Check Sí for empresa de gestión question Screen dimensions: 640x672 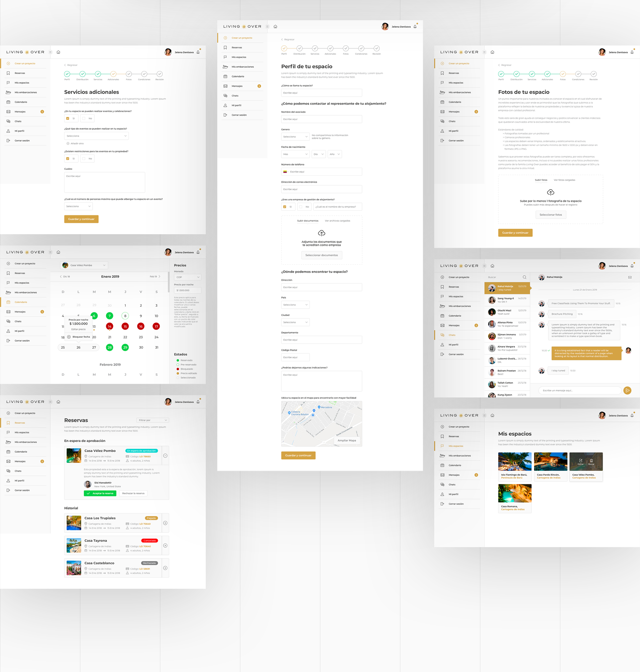[285, 207]
